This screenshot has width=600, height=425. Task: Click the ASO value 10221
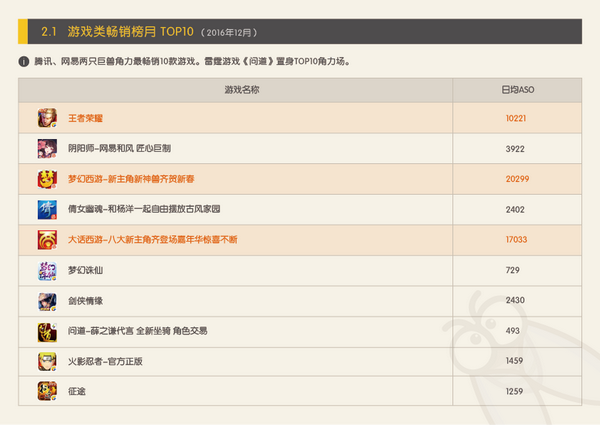pos(516,118)
